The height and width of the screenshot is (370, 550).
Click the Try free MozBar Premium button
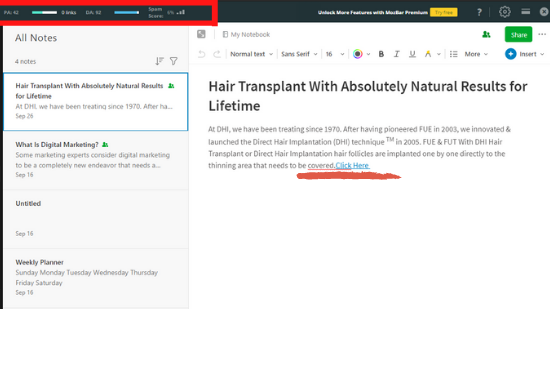(x=443, y=12)
